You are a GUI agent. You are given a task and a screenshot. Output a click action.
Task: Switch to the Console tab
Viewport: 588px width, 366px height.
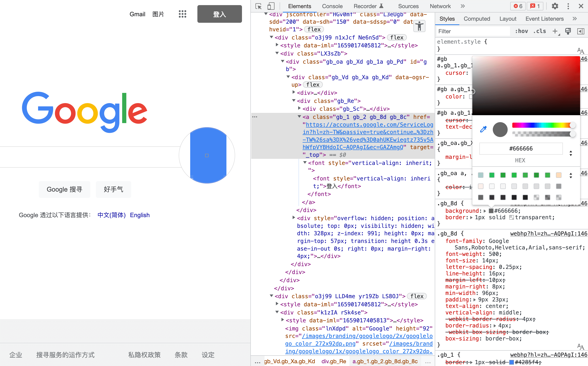coord(332,6)
